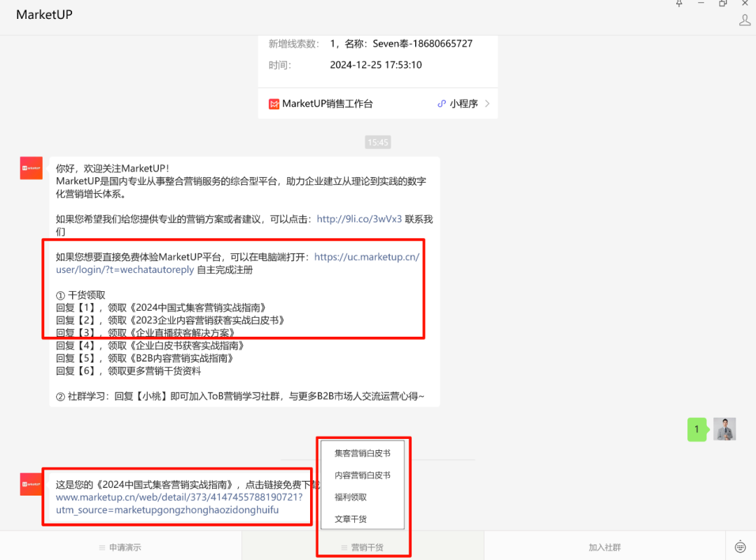Screen dimensions: 756x560
Task: Expand the mini program card chevron arrow
Action: pos(487,104)
